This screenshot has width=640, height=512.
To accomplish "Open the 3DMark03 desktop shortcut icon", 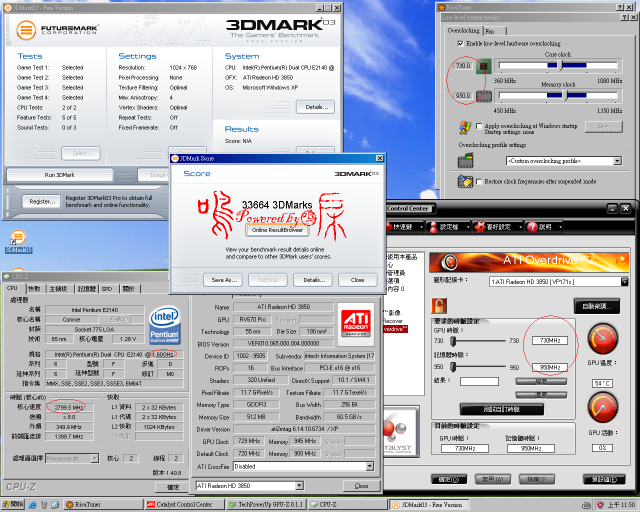I will point(18,241).
